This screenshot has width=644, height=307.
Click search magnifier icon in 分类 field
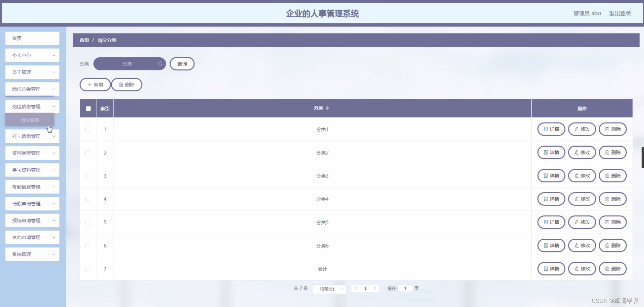tap(160, 64)
